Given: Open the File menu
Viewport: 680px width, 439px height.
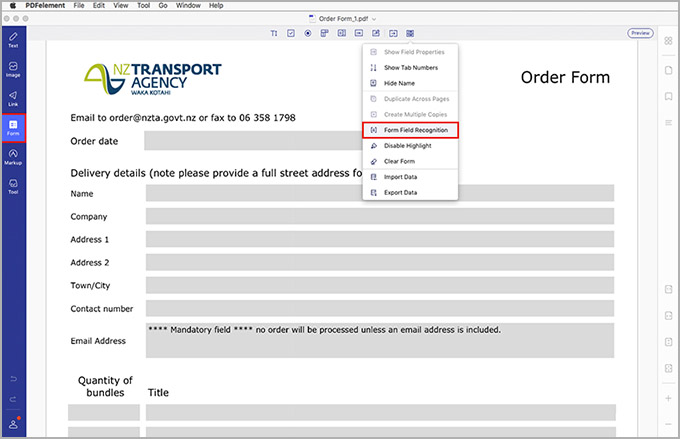Looking at the screenshot, I should point(79,6).
